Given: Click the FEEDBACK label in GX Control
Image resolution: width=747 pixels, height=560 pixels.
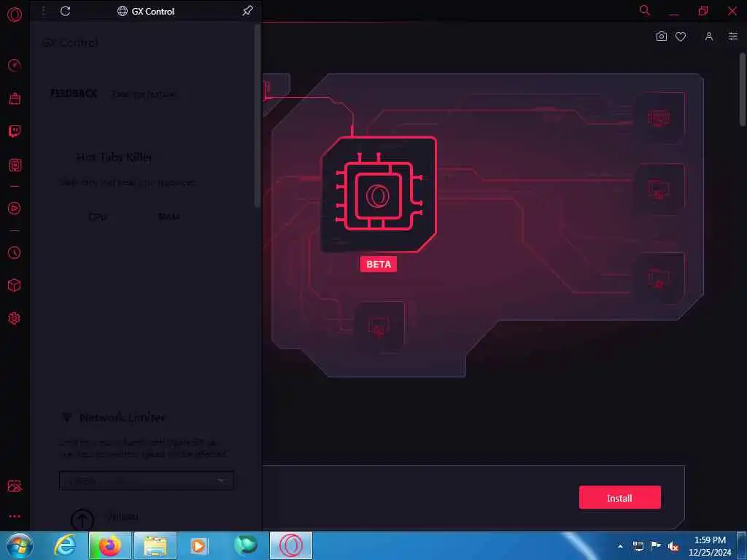Looking at the screenshot, I should (74, 94).
